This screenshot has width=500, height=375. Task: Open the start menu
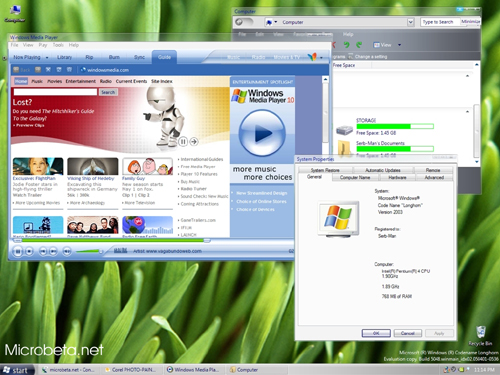click(17, 370)
